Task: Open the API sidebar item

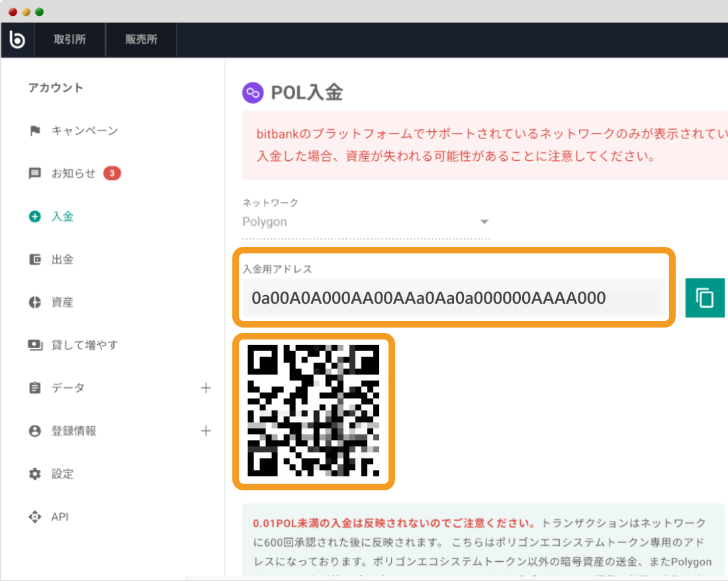Action: pos(60,517)
